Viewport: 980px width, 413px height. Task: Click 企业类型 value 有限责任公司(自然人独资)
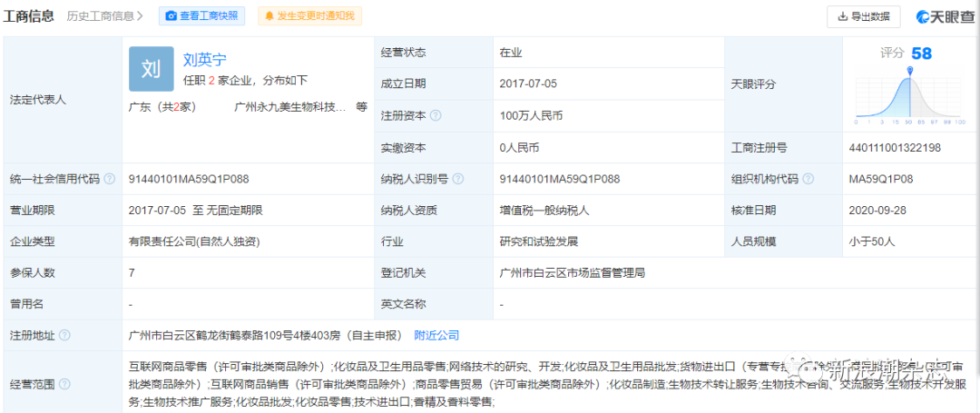(x=194, y=241)
